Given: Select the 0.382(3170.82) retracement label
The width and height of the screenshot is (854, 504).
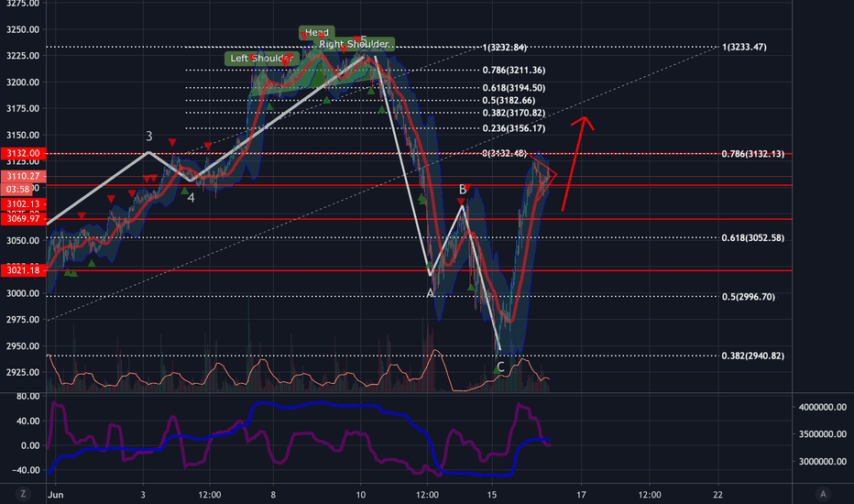Looking at the screenshot, I should [x=514, y=113].
